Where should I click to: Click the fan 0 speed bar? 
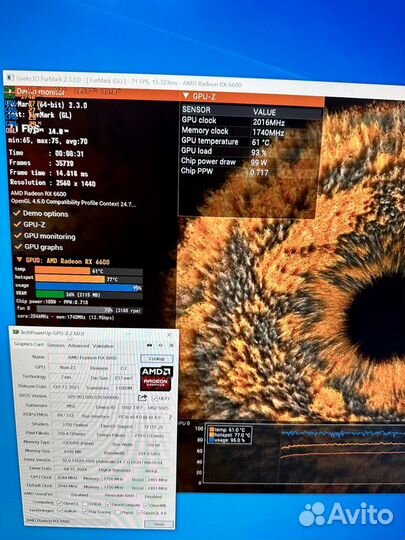pyautogui.click(x=90, y=310)
